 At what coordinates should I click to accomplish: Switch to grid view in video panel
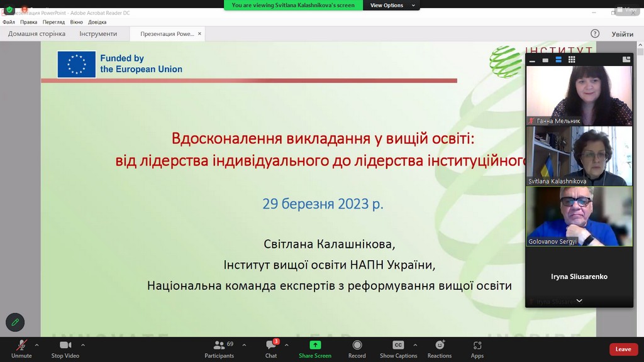572,60
